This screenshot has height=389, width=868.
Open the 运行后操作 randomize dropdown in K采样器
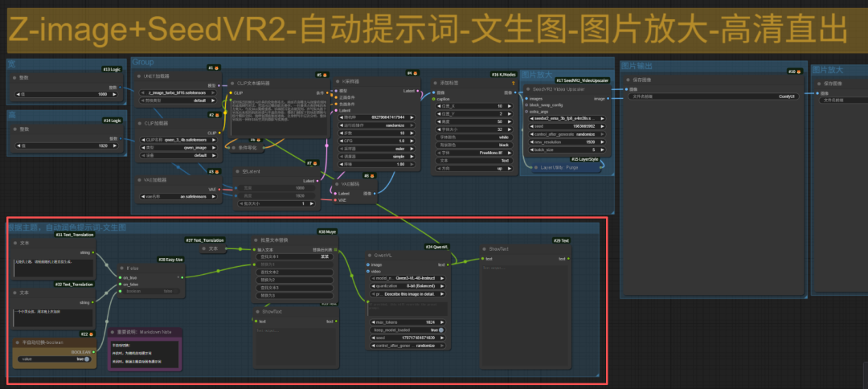pos(376,125)
